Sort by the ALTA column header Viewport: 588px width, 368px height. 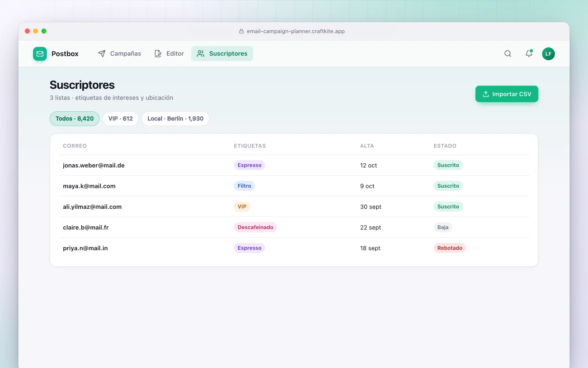tap(367, 146)
